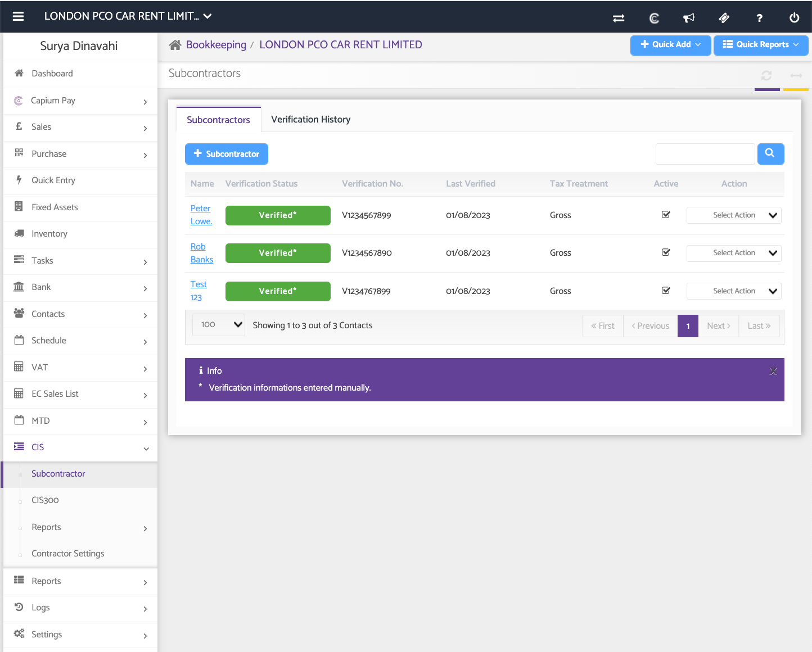
Task: Click the add Subcontractor button
Action: [x=227, y=154]
